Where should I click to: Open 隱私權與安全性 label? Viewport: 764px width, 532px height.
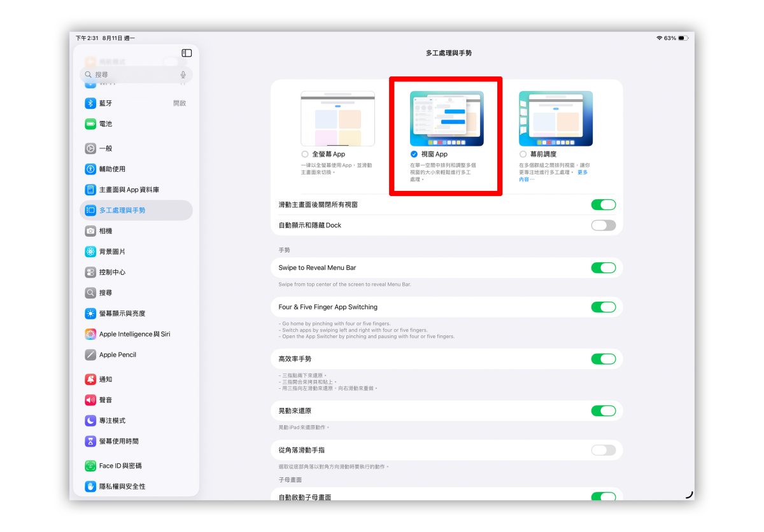[x=122, y=486]
